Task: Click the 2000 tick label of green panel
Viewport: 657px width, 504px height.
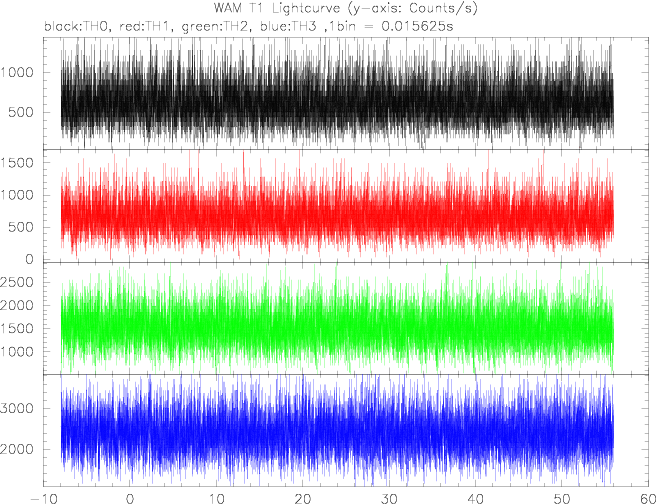Action: pos(16,305)
